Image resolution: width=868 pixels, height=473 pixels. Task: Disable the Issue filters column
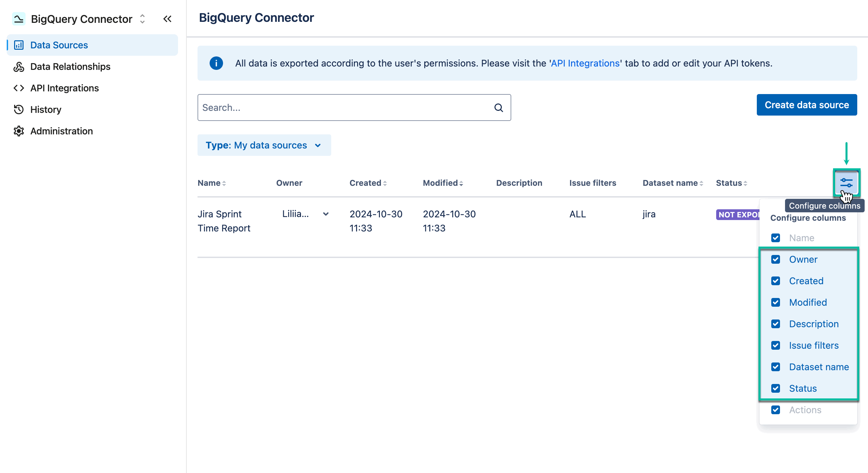click(776, 345)
